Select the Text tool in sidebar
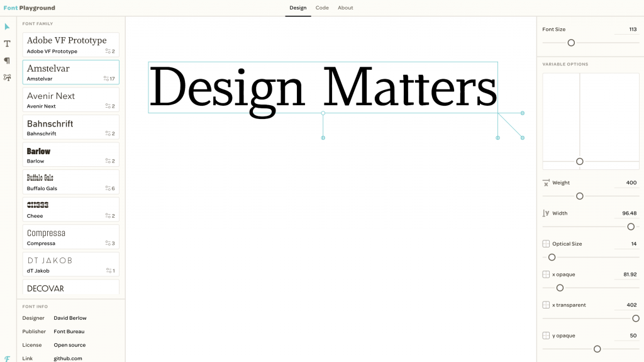 tap(7, 43)
